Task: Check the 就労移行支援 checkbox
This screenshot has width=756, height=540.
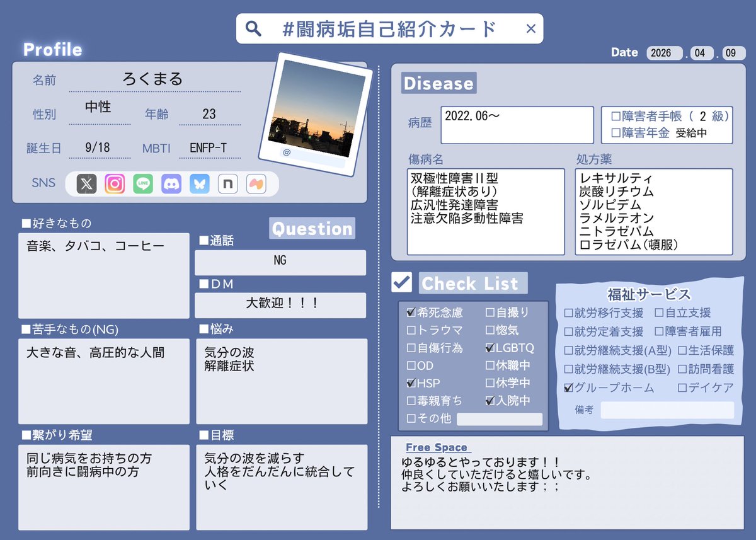Action: pos(569,313)
